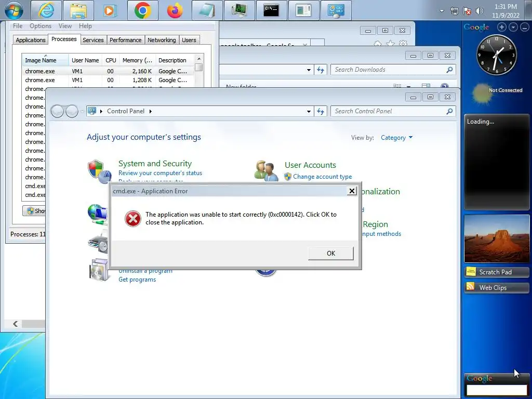Image resolution: width=532 pixels, height=399 pixels.
Task: Switch to the Services tab
Action: (x=93, y=40)
